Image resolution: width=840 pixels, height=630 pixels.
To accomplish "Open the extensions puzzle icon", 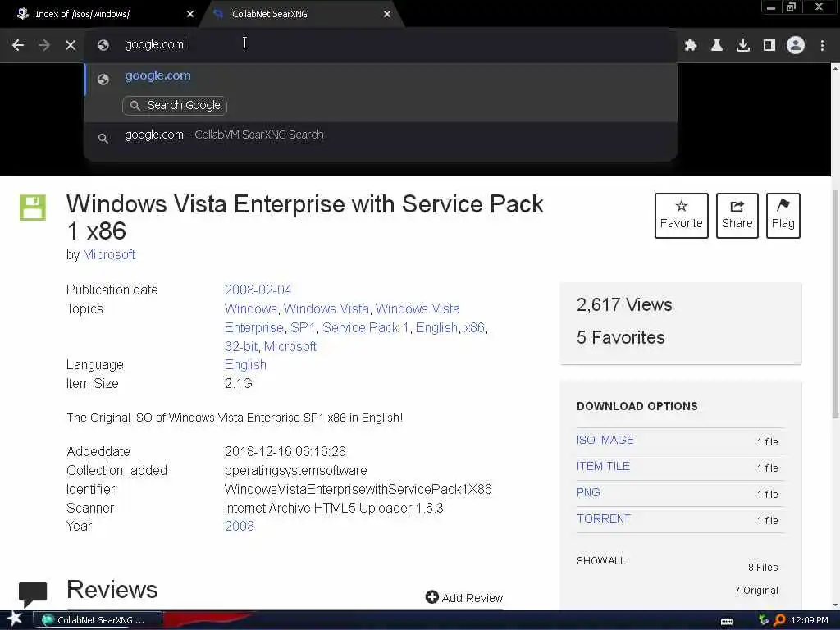I will (691, 45).
